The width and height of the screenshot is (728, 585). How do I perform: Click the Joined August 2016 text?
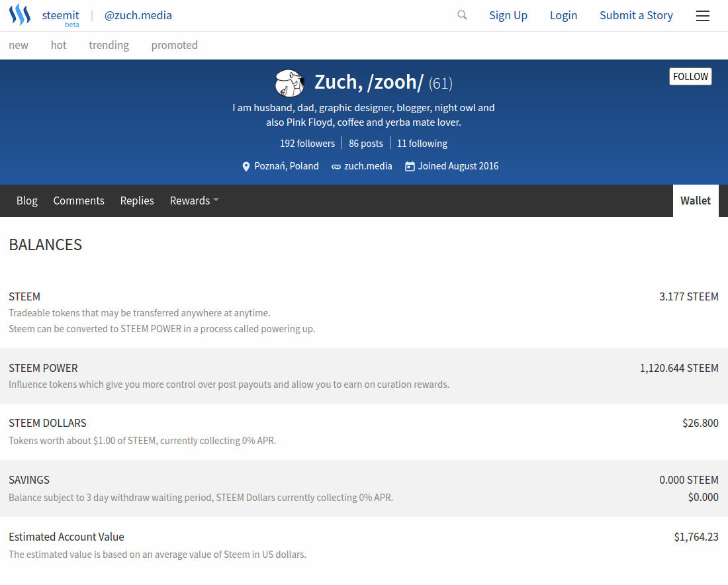(x=458, y=166)
